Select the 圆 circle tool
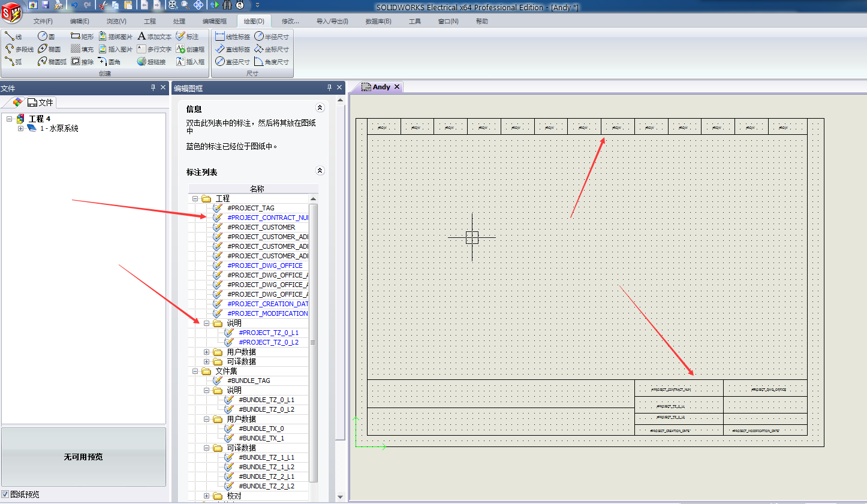The height and width of the screenshot is (504, 867). [46, 37]
